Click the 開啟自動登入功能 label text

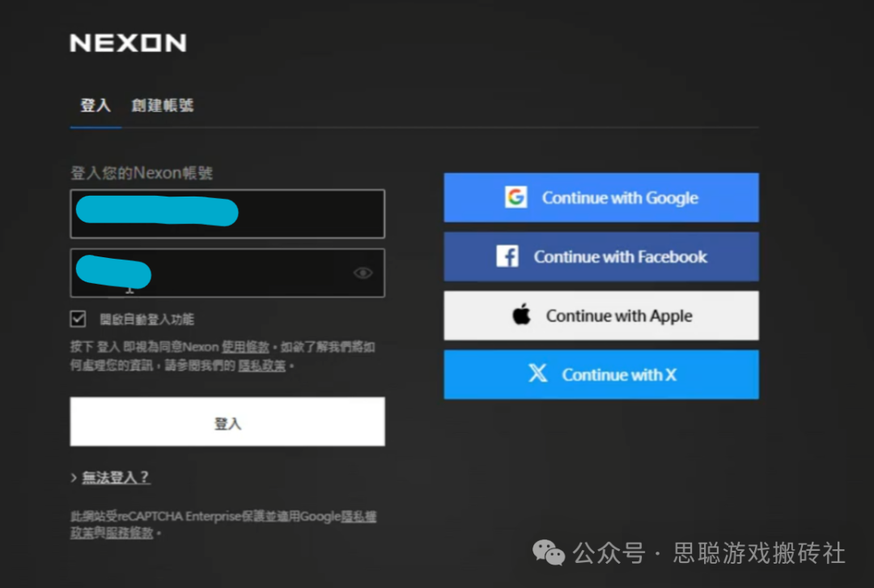point(146,319)
